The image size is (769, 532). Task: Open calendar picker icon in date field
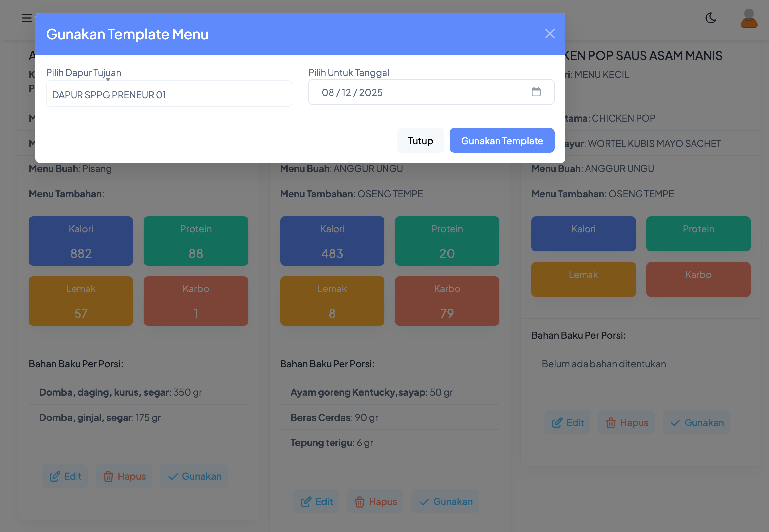pyautogui.click(x=536, y=92)
